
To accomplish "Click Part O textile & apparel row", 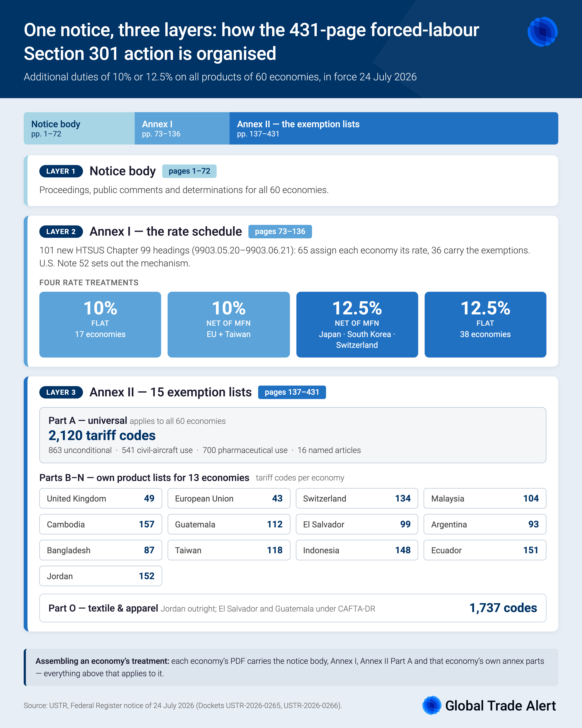I will pyautogui.click(x=293, y=608).
